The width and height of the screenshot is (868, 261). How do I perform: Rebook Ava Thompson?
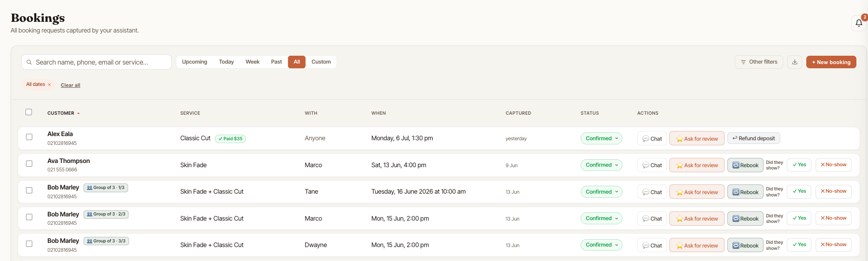745,165
